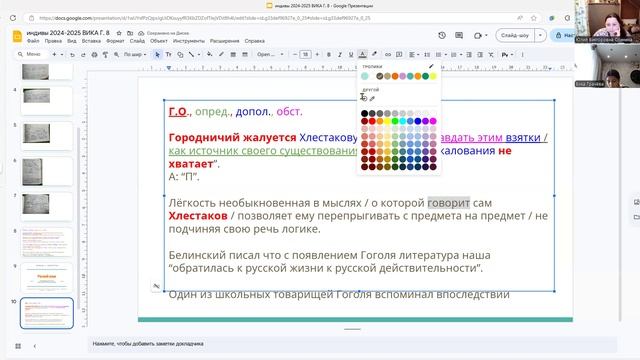Screen dimensions: 640x360
Task: Choose the Select arrow cursor tool
Action: 157,55
